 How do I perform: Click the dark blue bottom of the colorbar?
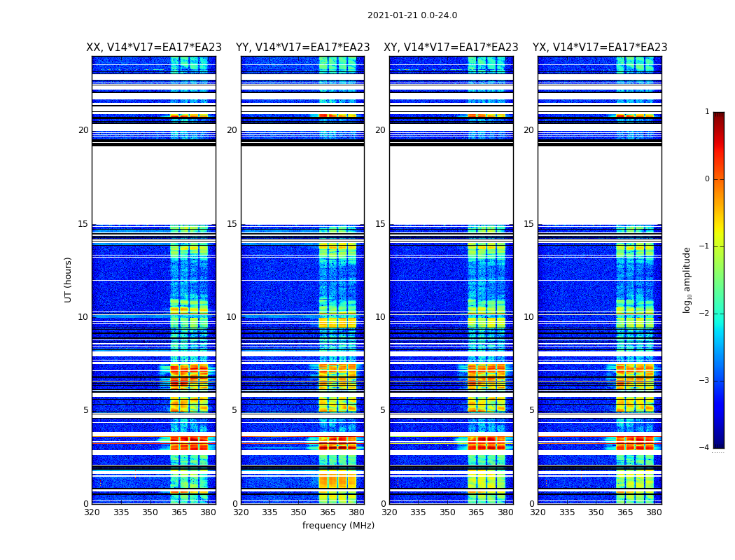[719, 444]
